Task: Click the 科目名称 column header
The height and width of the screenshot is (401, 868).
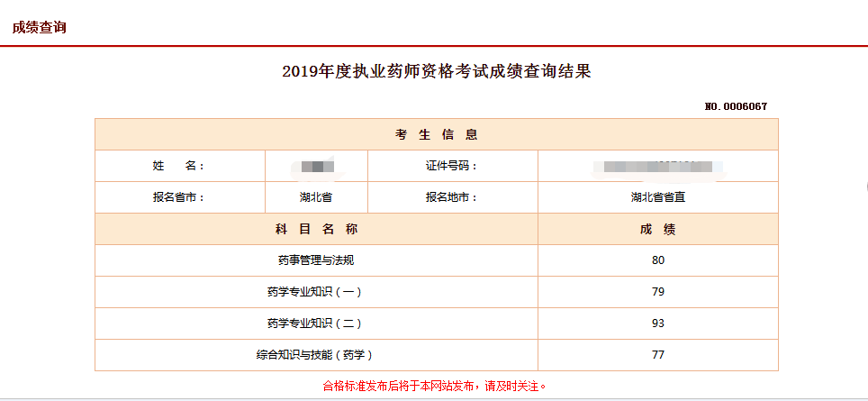Action: point(316,229)
